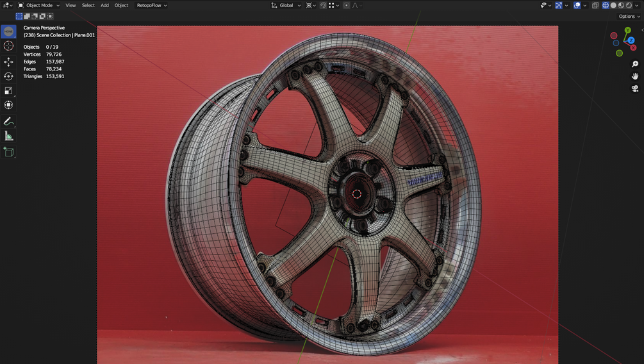This screenshot has width=644, height=364.
Task: Select the Measure tool
Action: pos(8,136)
